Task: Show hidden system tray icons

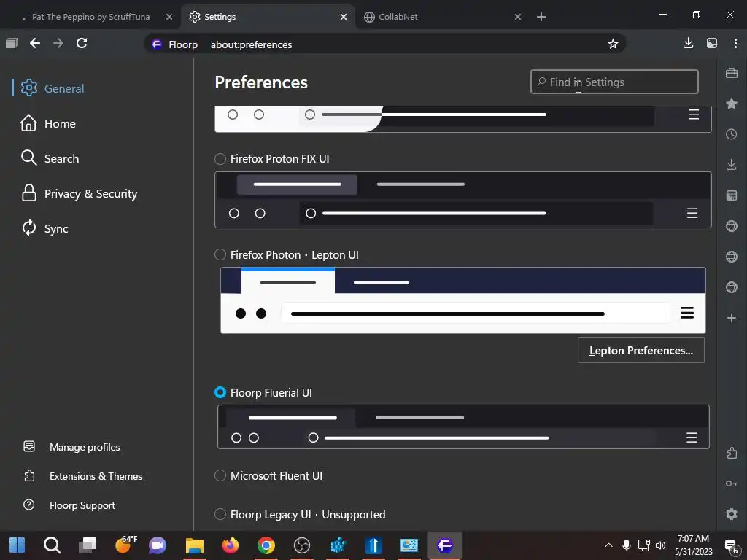Action: coord(608,545)
